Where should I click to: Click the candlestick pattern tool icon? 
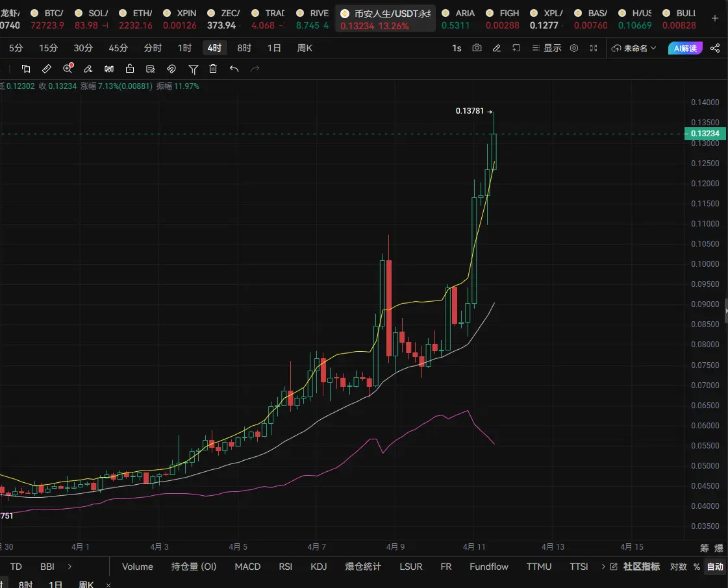[109, 69]
